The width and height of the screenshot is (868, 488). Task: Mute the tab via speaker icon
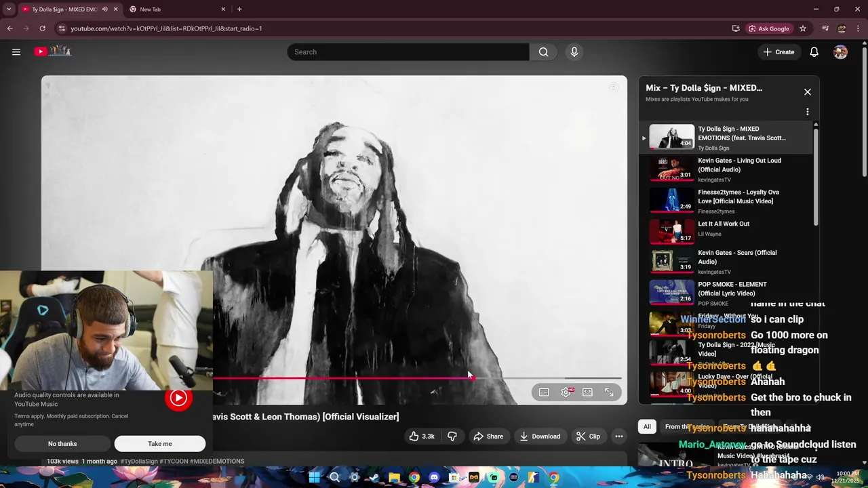pos(104,9)
